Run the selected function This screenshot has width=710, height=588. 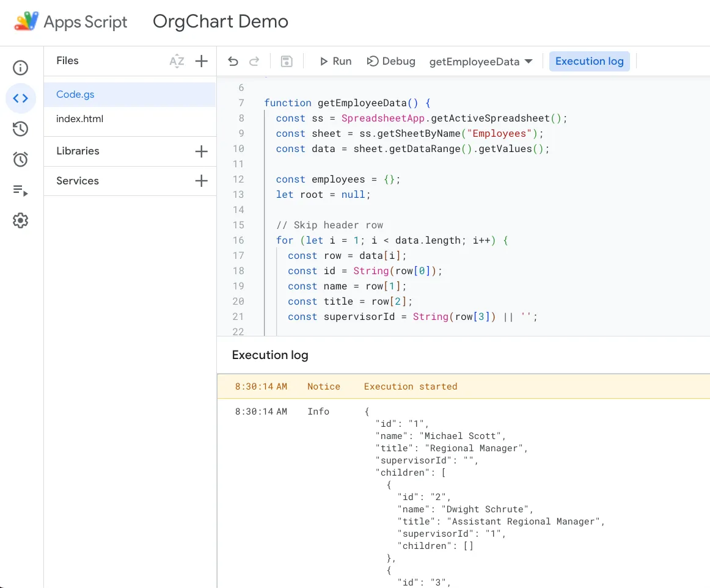point(335,61)
